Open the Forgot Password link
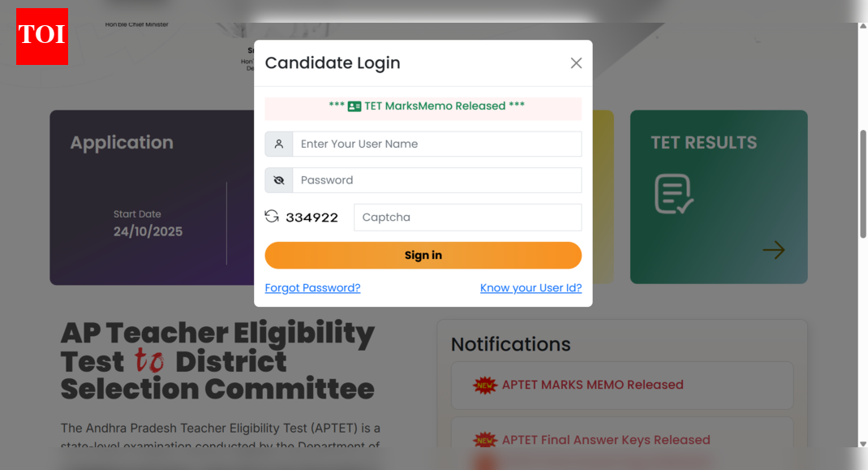 click(312, 287)
